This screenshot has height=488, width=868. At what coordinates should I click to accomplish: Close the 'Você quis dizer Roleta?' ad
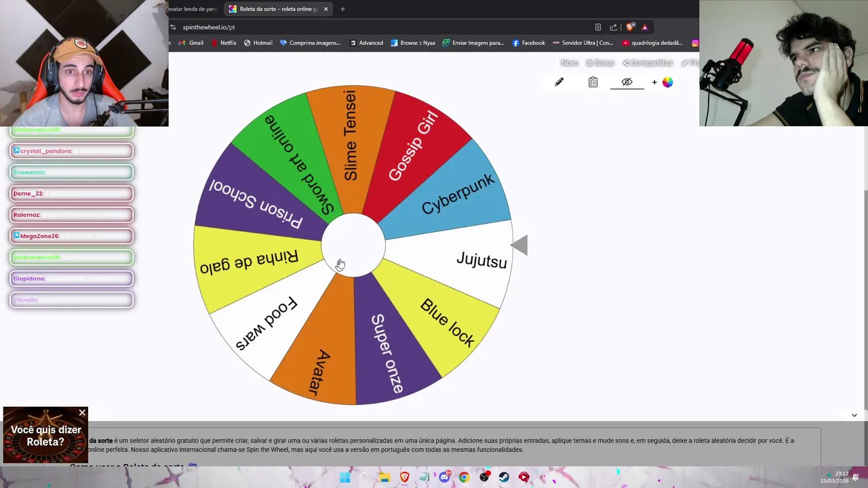(82, 413)
